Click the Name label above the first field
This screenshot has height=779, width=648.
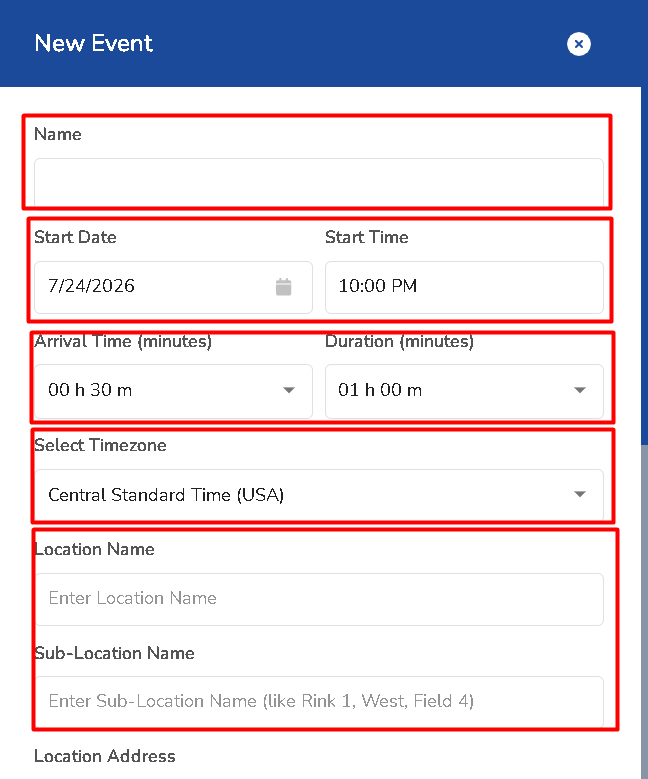pyautogui.click(x=58, y=134)
